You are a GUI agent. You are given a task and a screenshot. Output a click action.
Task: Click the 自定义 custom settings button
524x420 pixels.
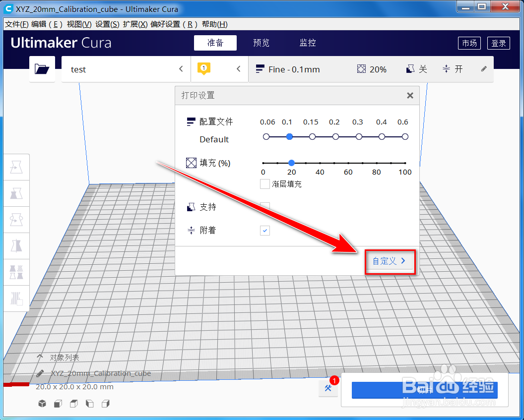coord(390,261)
